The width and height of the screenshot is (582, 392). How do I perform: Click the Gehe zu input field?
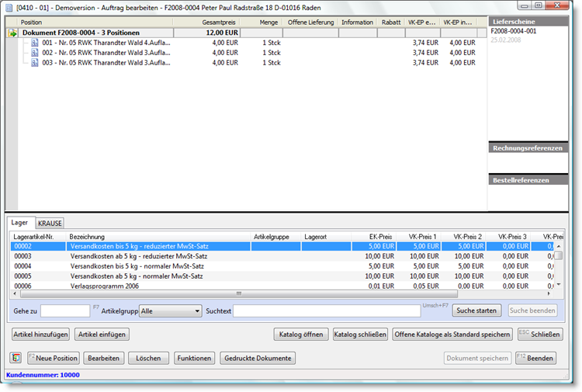tap(65, 310)
